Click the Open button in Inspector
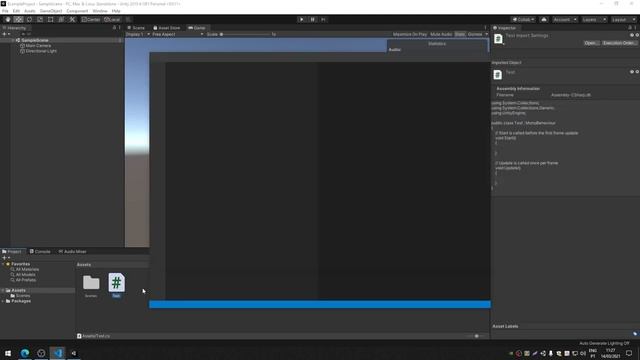 591,43
